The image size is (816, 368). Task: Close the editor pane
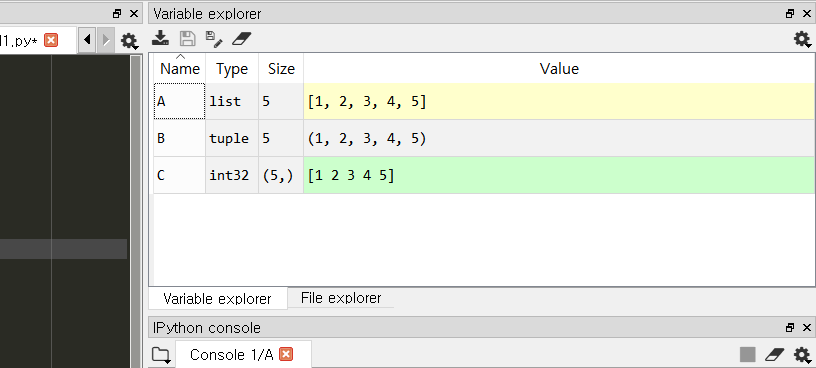[134, 14]
